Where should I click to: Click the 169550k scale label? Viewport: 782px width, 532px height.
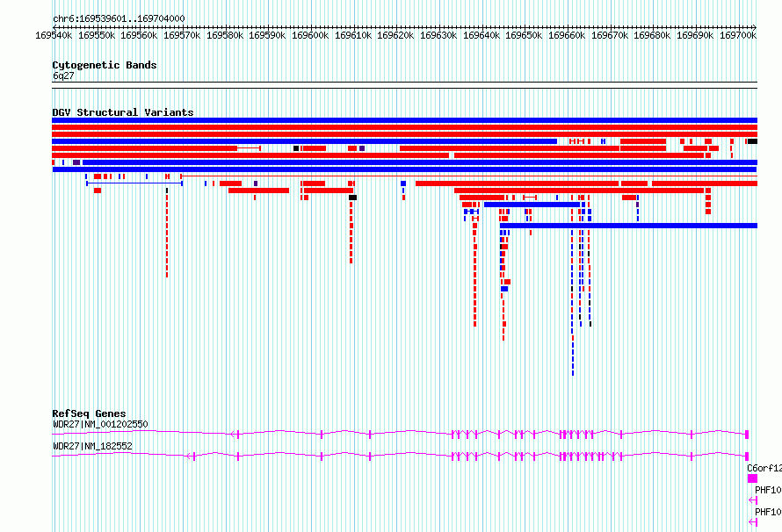97,35
